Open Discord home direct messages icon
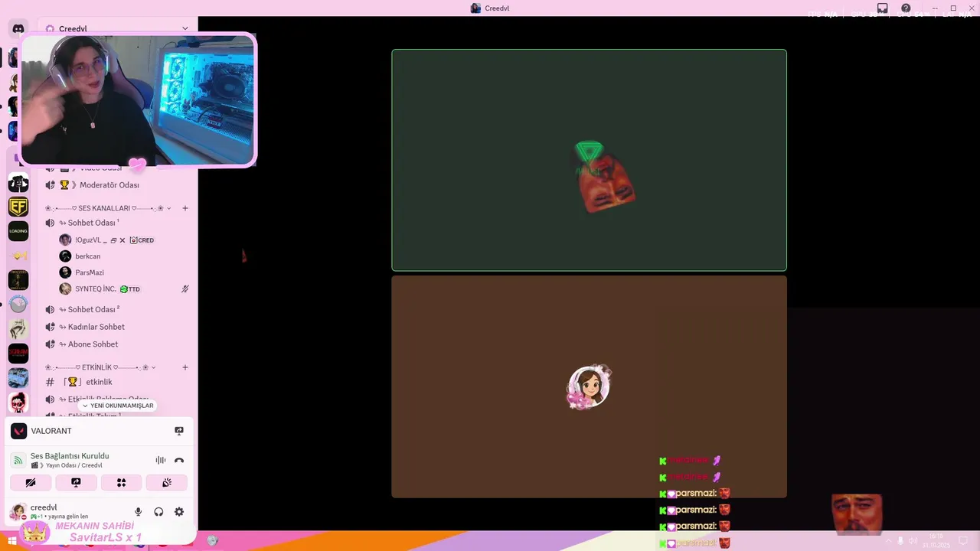This screenshot has height=551, width=980. (18, 29)
